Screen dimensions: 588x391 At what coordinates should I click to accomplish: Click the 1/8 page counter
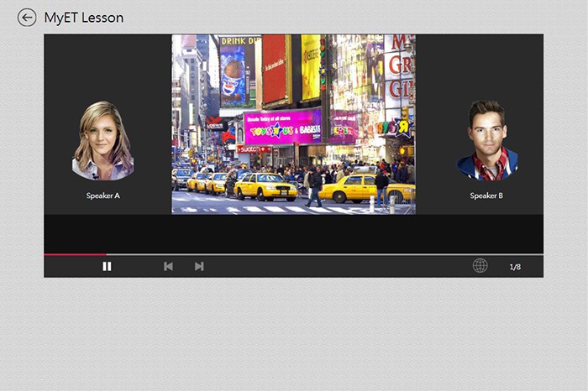515,267
